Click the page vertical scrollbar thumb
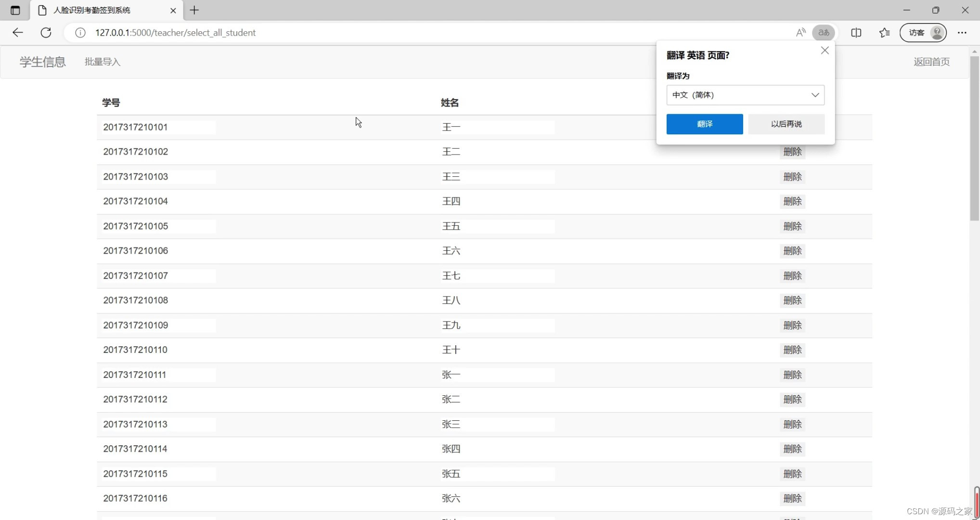 pos(975,137)
